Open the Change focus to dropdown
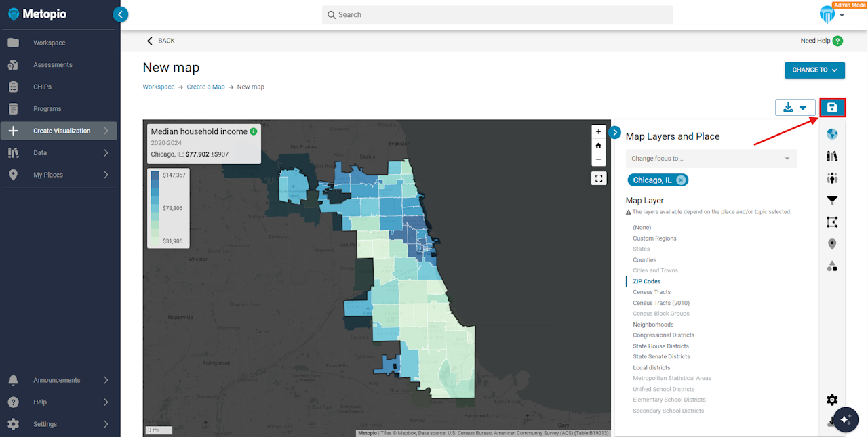 tap(711, 159)
